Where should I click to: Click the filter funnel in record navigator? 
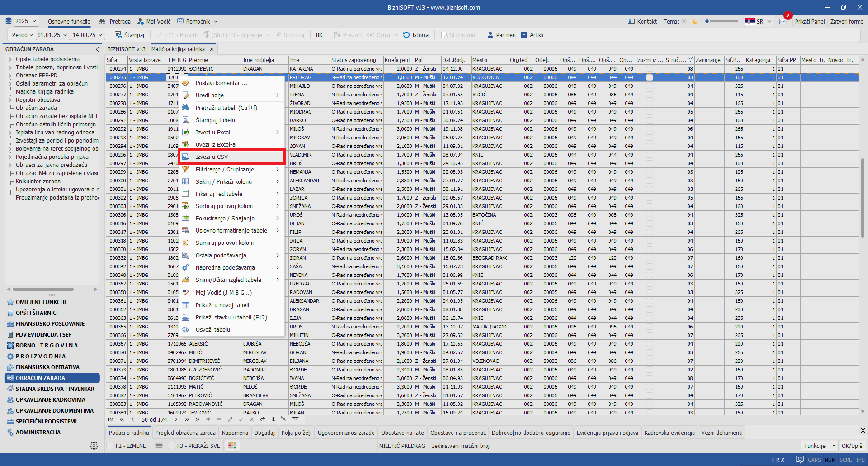pos(295,419)
